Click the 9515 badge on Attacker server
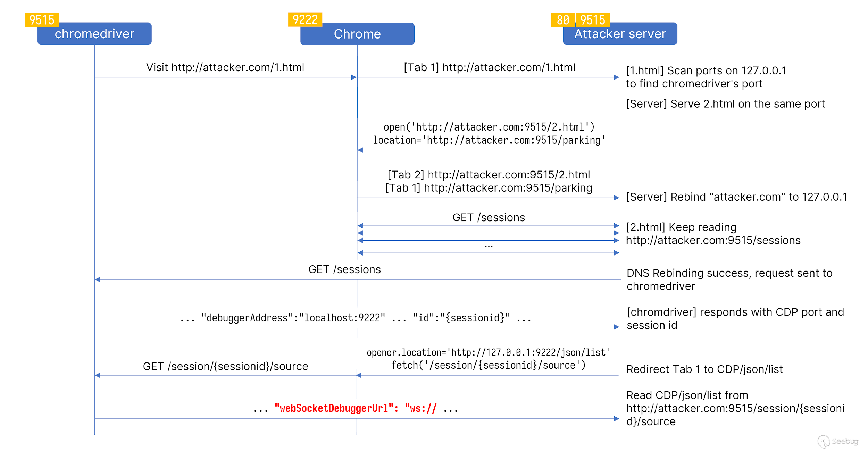The image size is (868, 451). (x=592, y=20)
